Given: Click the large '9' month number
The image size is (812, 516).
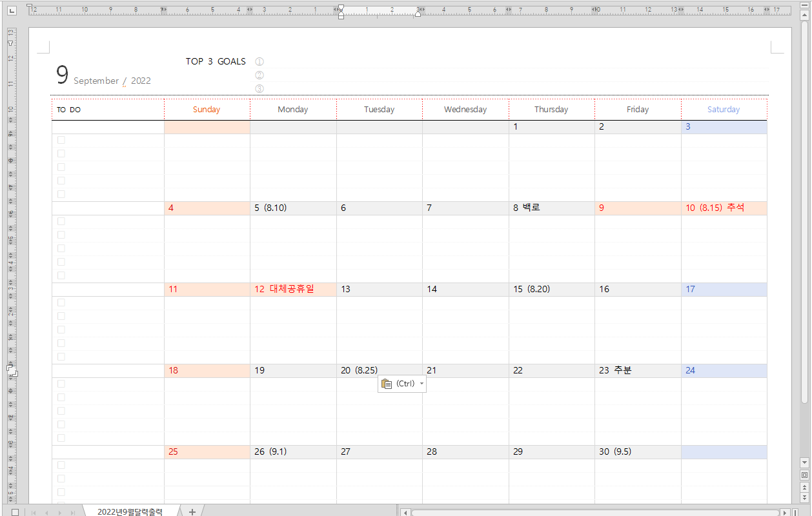Looking at the screenshot, I should coord(62,75).
